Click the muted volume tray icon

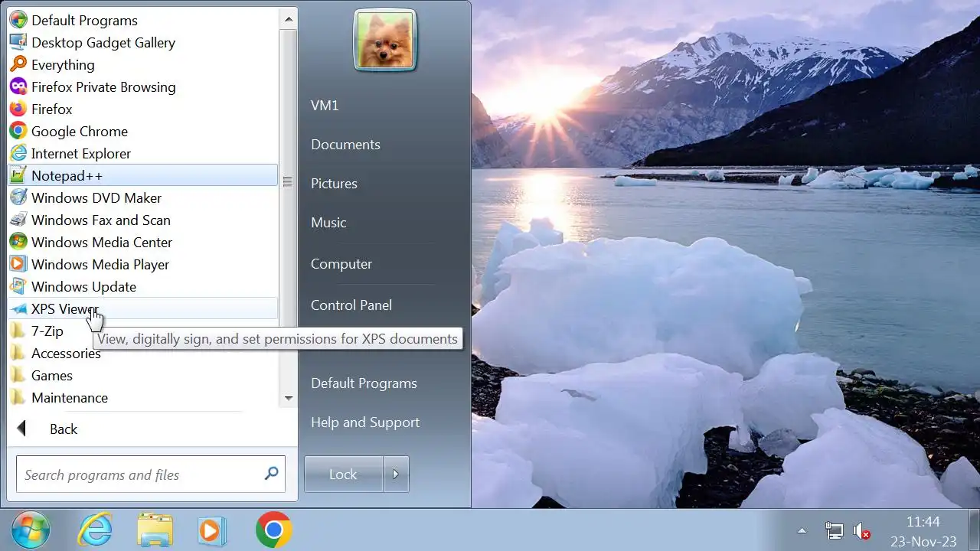(x=861, y=530)
